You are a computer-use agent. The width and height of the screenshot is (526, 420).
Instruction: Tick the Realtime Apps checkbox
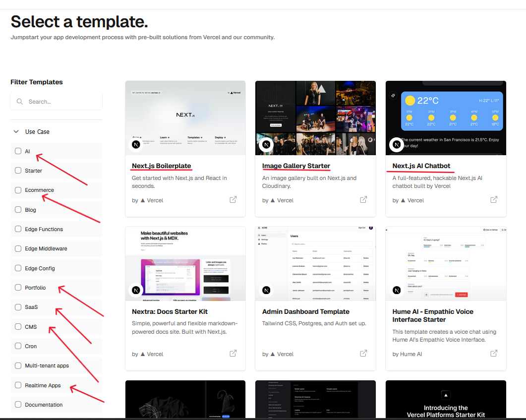coord(18,385)
